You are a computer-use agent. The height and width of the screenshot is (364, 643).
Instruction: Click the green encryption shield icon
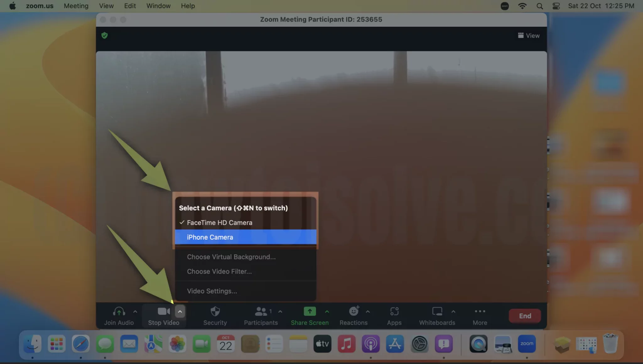point(105,35)
